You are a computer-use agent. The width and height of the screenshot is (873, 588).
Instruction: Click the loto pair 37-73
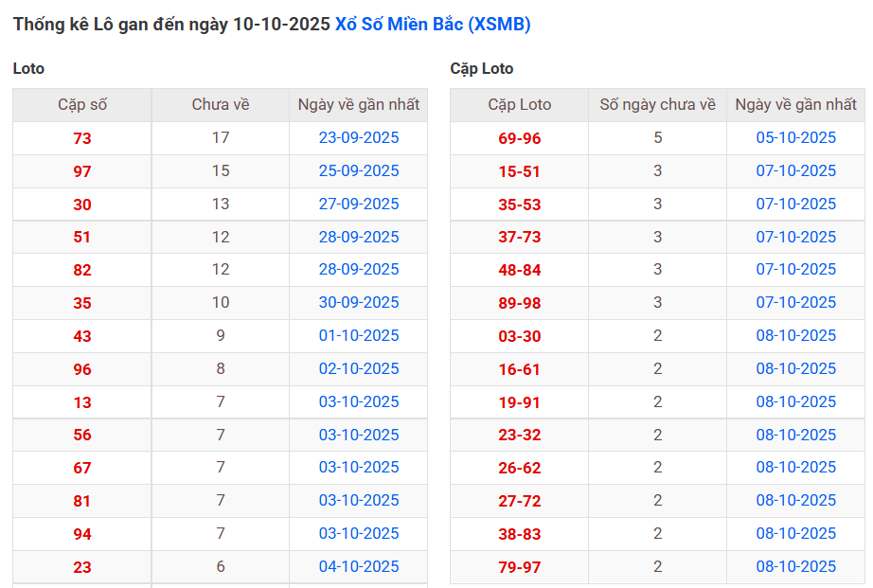coord(519,238)
